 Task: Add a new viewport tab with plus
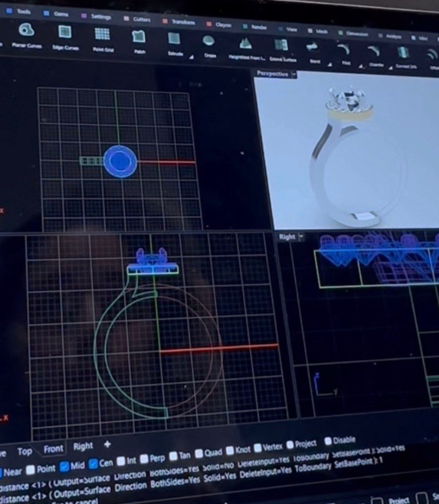107,445
